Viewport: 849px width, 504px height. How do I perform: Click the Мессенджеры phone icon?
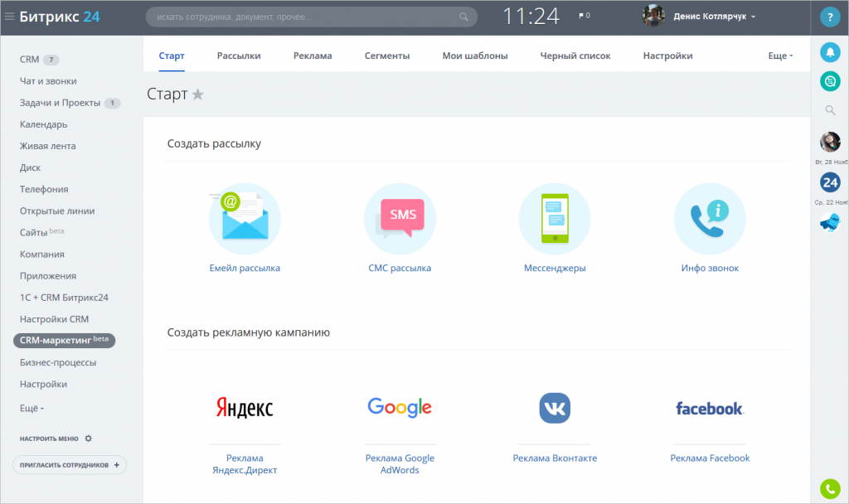click(x=555, y=219)
